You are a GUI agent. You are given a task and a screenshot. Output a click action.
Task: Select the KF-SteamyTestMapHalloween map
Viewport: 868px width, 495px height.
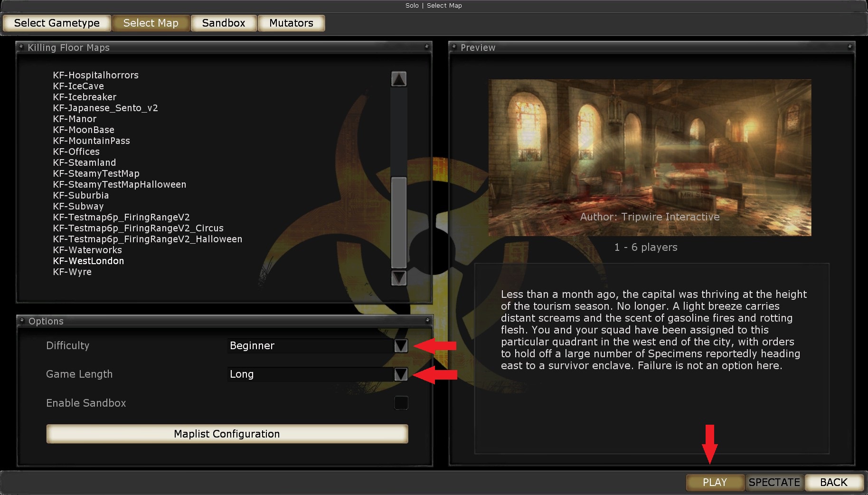(120, 184)
